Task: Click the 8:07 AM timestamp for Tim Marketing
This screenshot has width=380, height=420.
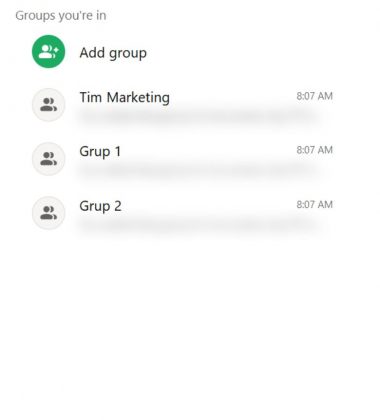Action: (314, 96)
